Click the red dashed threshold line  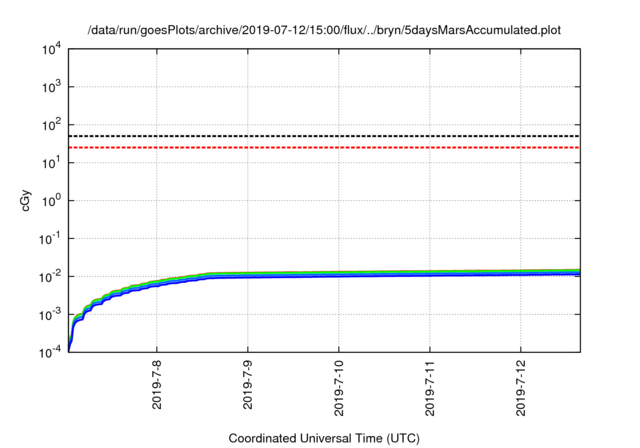tap(324, 147)
